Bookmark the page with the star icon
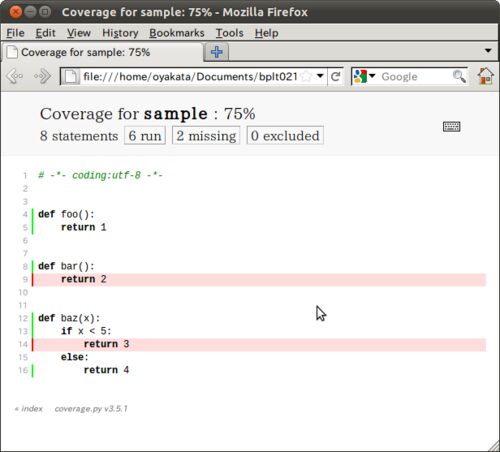Screen dimensions: 500x452 coord(305,77)
